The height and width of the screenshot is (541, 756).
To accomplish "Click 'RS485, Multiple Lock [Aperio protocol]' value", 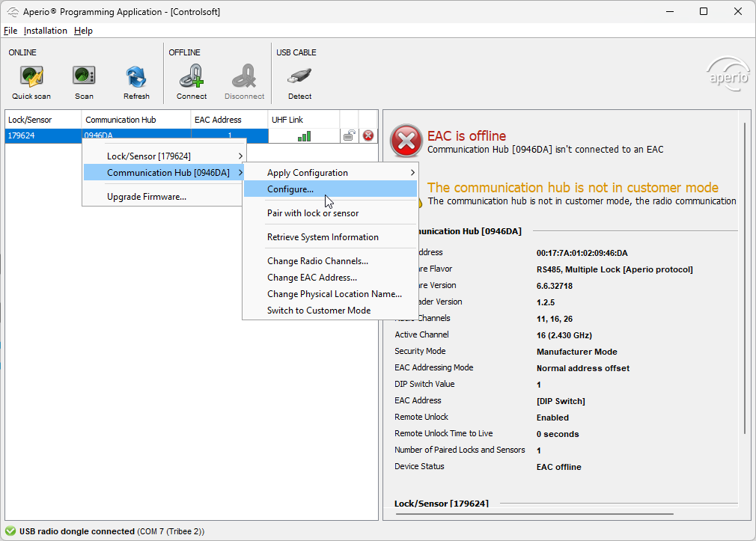I will click(x=615, y=269).
